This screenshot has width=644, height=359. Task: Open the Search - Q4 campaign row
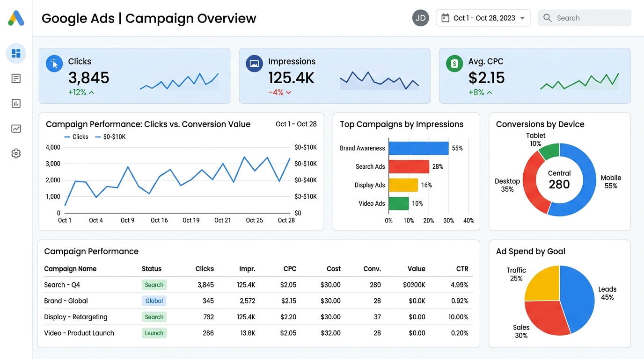(x=258, y=285)
